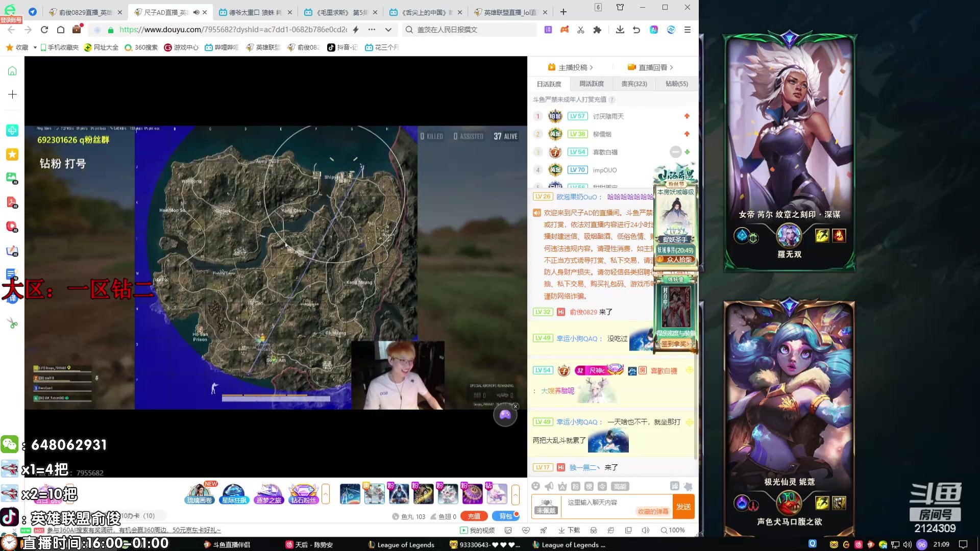Click the 下载 item in bottom status bar
This screenshot has height=551, width=980.
click(x=569, y=530)
